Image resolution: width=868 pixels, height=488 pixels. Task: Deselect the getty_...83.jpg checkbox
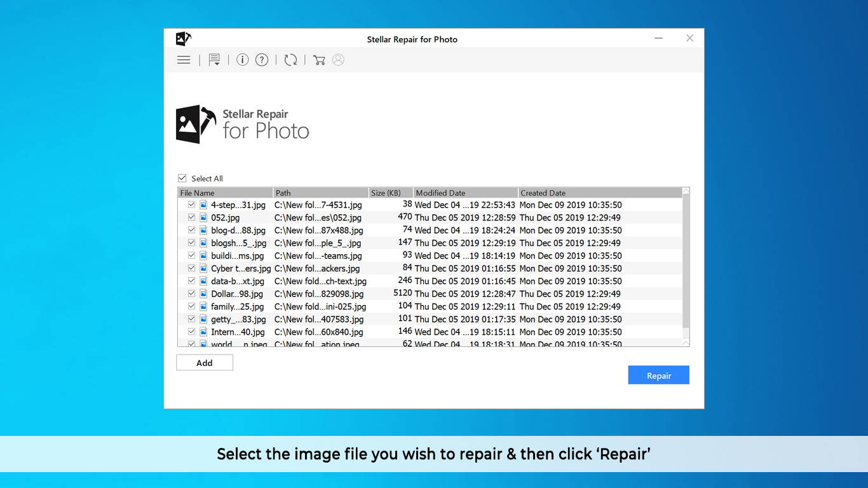click(x=191, y=319)
